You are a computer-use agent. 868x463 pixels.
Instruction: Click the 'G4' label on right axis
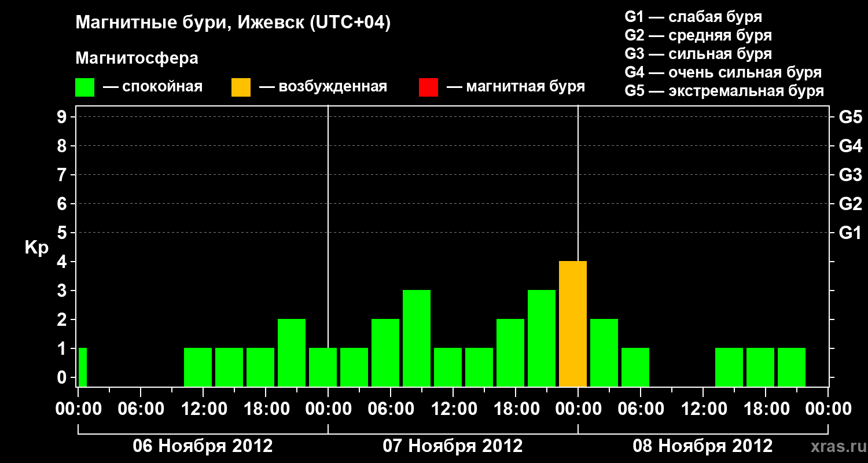point(850,146)
